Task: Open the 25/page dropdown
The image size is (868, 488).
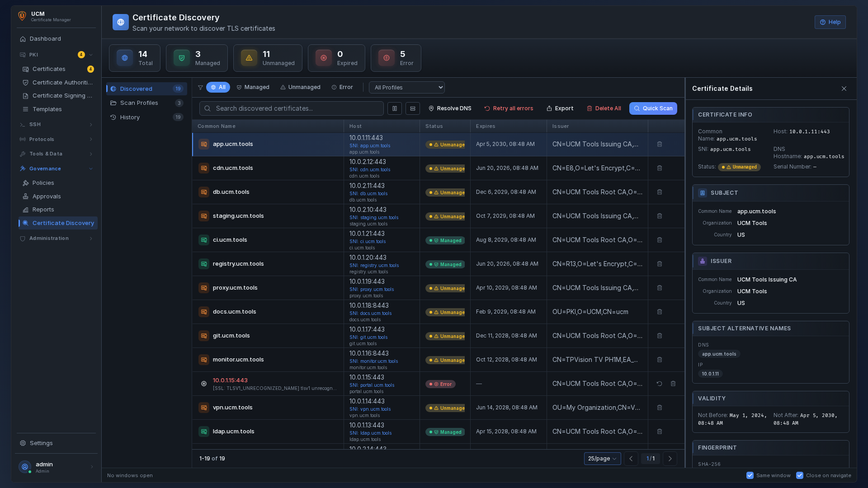Action: (x=602, y=459)
